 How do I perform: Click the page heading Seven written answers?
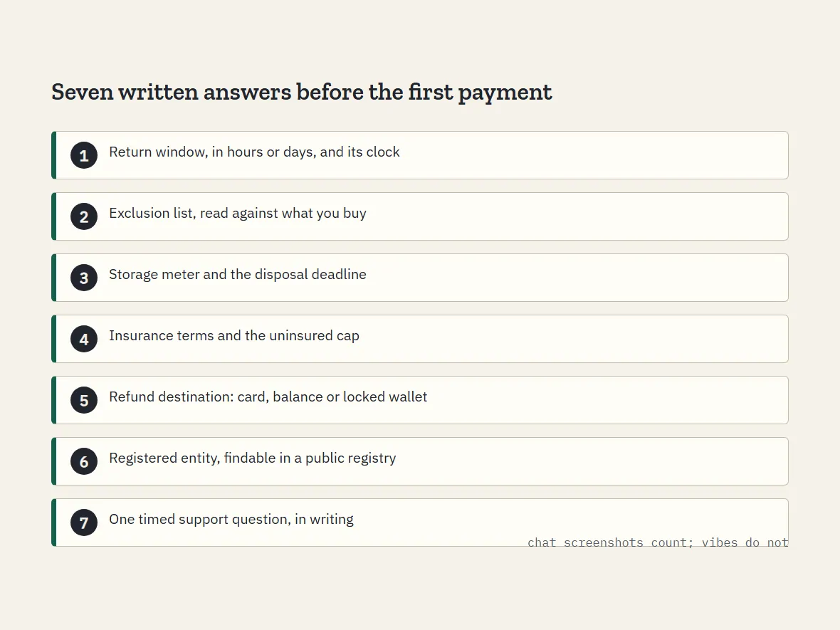pos(302,92)
